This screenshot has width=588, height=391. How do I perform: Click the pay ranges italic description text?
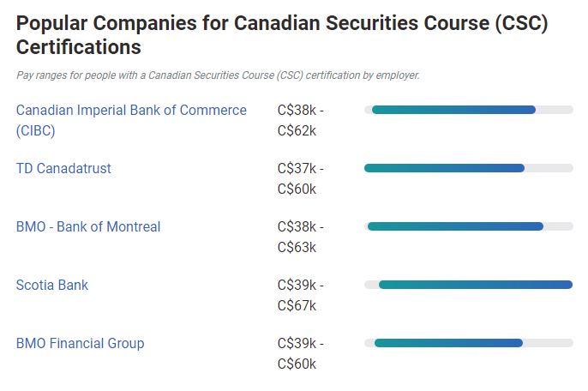[218, 75]
